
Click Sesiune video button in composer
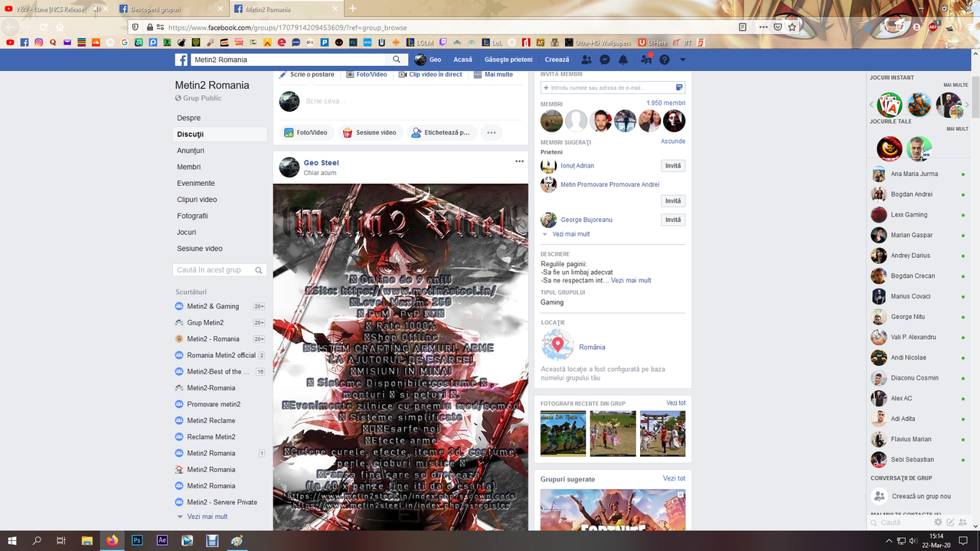pyautogui.click(x=369, y=132)
